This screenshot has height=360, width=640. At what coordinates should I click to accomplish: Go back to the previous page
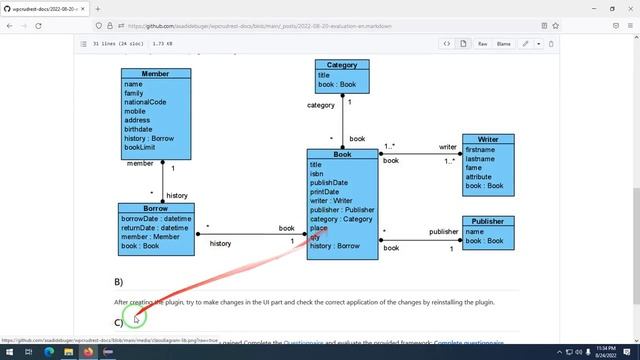coord(9,26)
